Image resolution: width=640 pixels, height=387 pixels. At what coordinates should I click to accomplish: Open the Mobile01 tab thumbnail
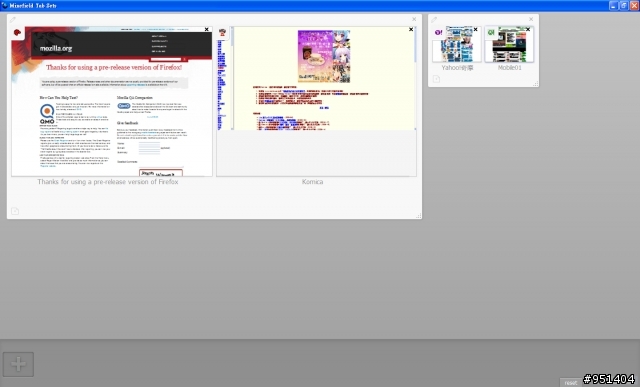click(509, 44)
